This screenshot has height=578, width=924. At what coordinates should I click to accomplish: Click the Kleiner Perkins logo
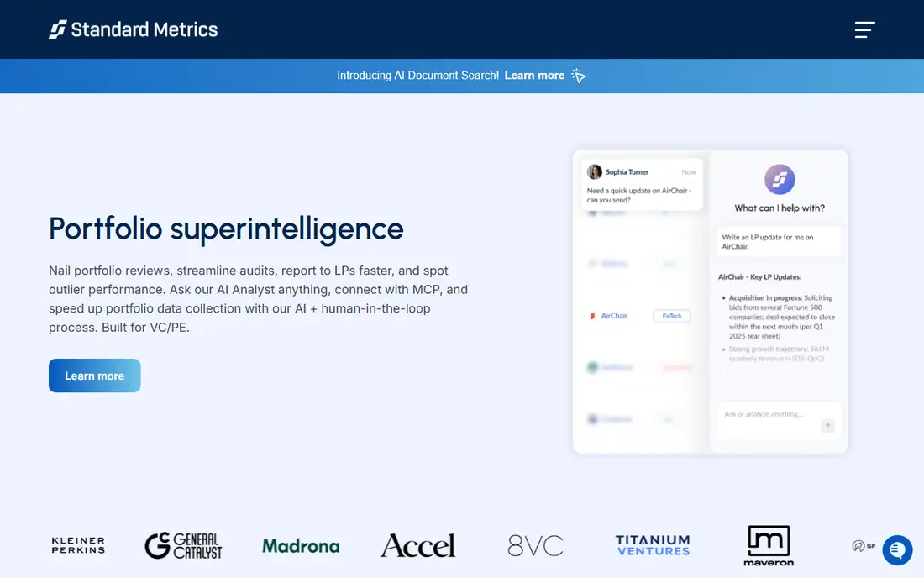(78, 545)
